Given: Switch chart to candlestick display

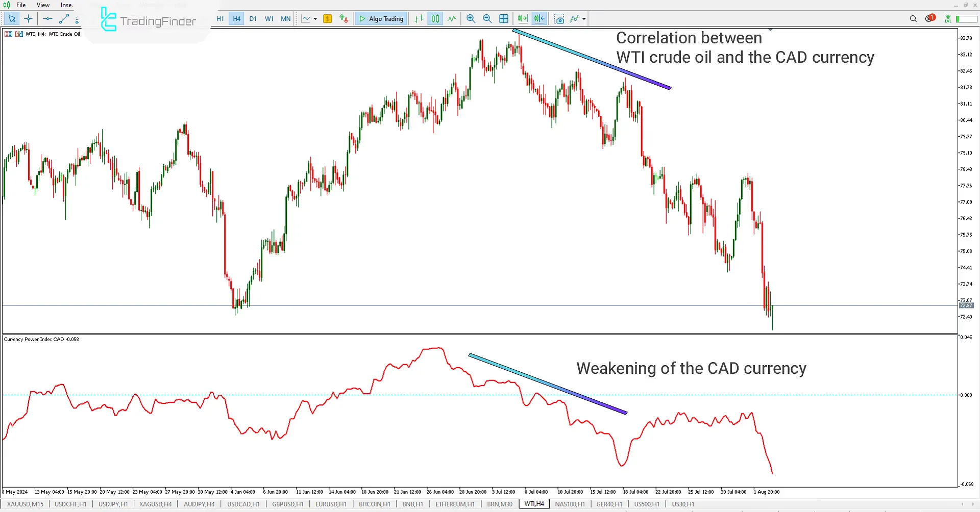Looking at the screenshot, I should pyautogui.click(x=435, y=19).
